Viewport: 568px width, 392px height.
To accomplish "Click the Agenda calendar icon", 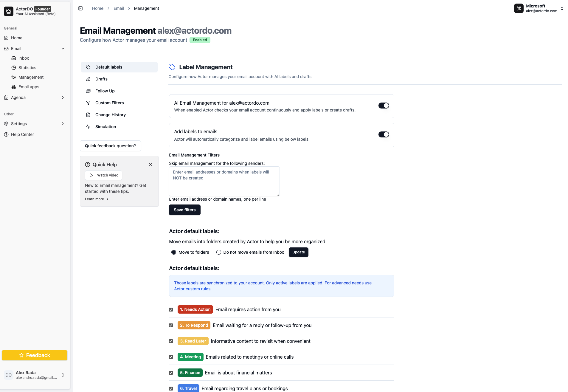I will click(6, 97).
